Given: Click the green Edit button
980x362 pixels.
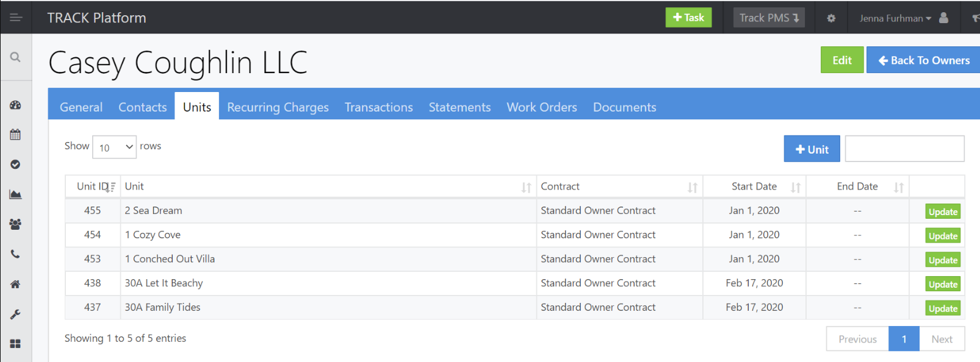Looking at the screenshot, I should coord(842,60).
